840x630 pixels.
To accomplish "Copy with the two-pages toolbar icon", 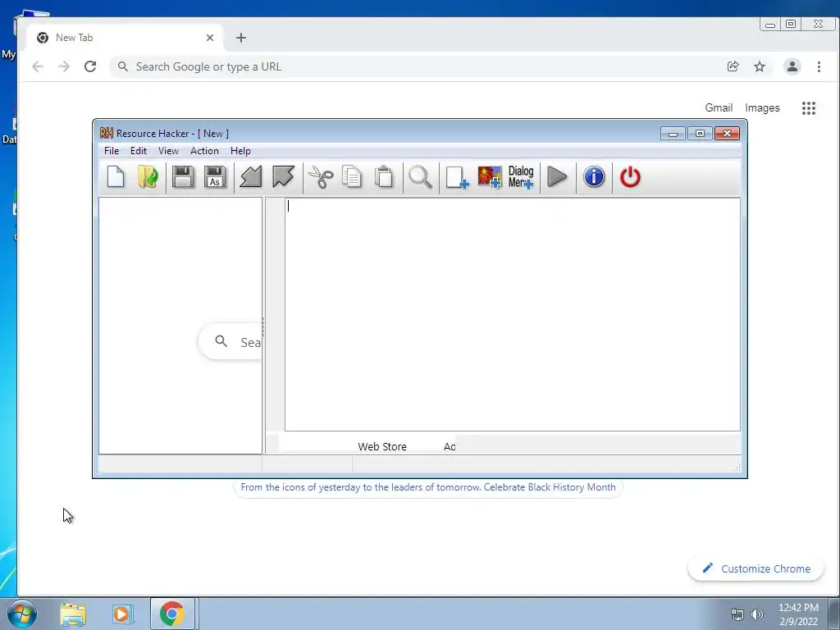I will pos(352,177).
